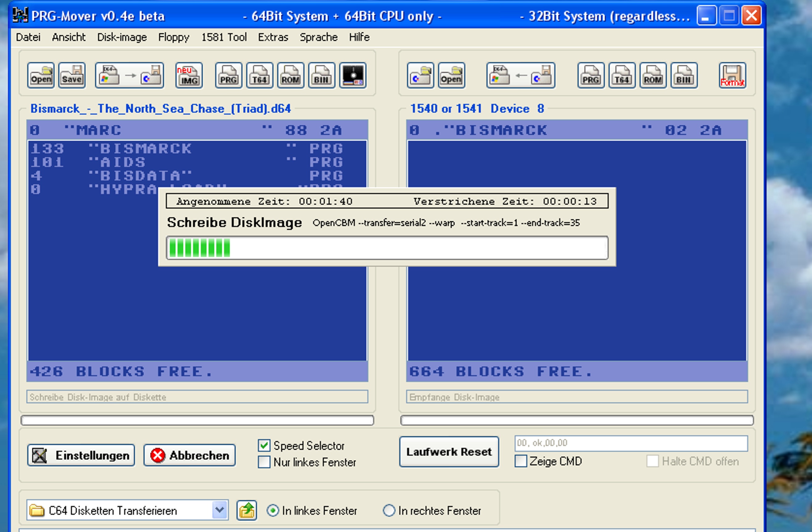Click the right panel T64 icon
812x532 pixels.
point(622,75)
